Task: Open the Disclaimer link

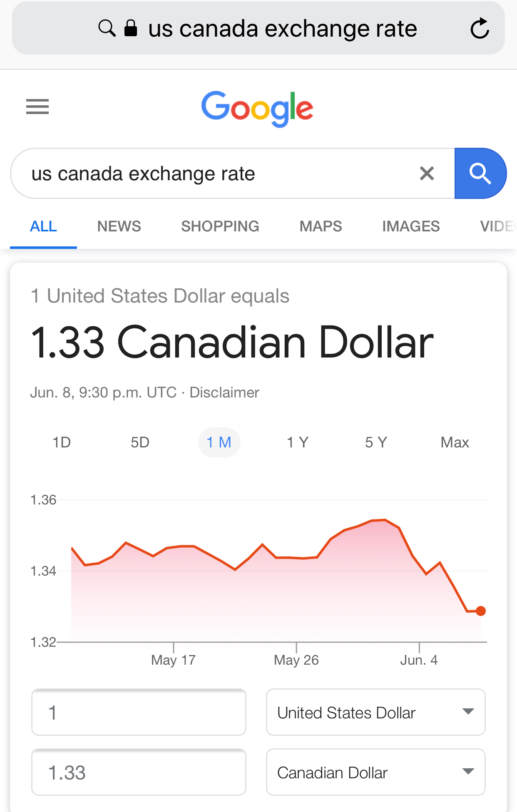Action: (x=224, y=392)
